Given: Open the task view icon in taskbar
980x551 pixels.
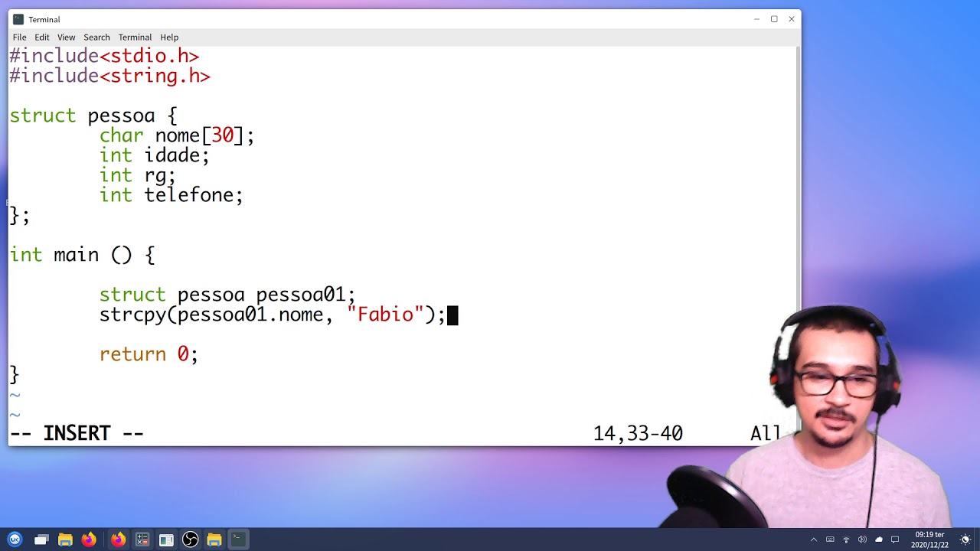Looking at the screenshot, I should pos(41,540).
